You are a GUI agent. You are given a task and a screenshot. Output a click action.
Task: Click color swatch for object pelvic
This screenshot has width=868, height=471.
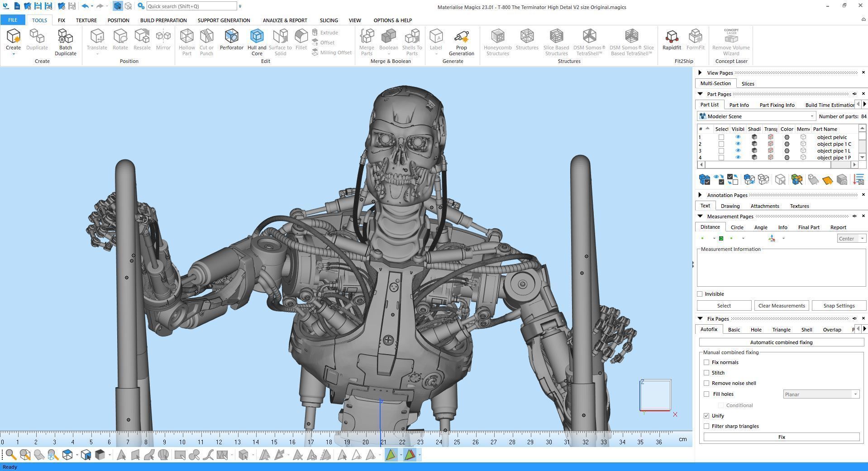pos(787,137)
